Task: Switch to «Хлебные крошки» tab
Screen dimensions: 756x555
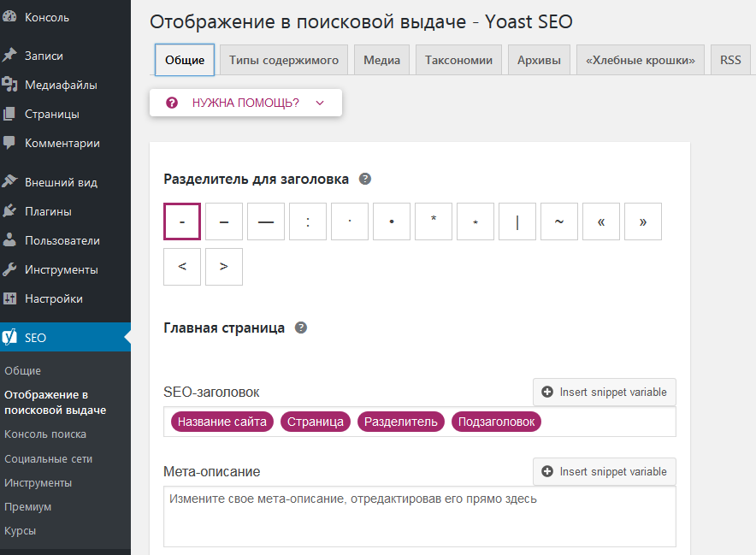Action: point(641,60)
